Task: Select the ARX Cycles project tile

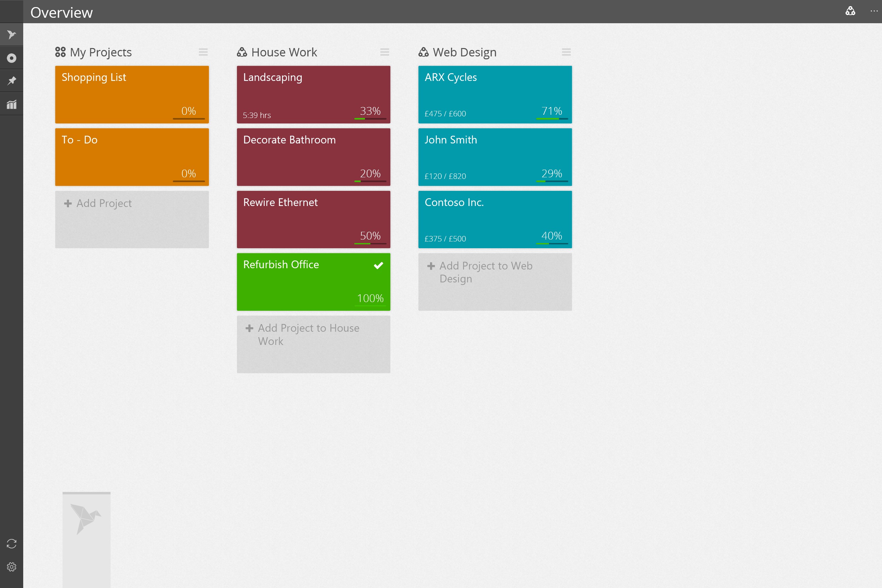Action: click(x=495, y=94)
